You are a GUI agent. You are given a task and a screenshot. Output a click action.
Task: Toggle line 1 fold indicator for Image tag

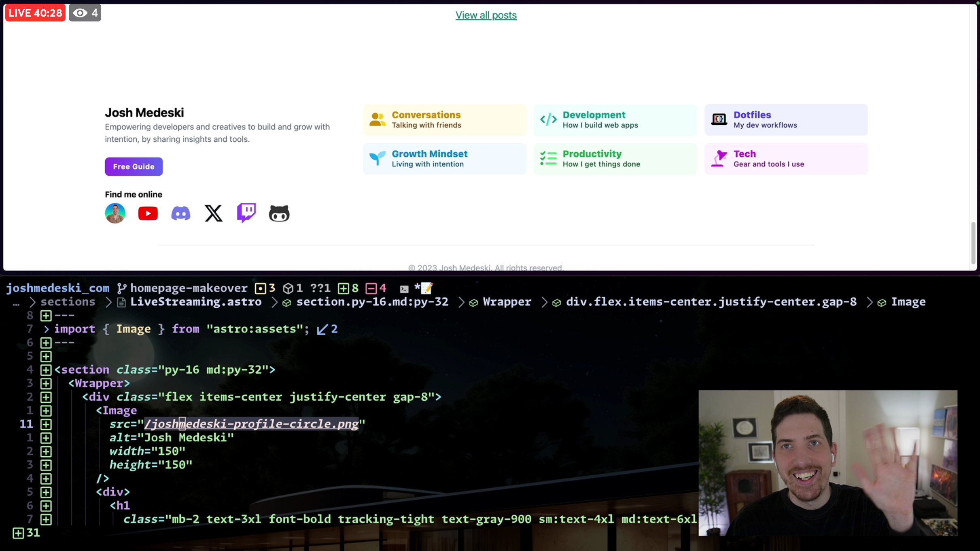(x=46, y=410)
